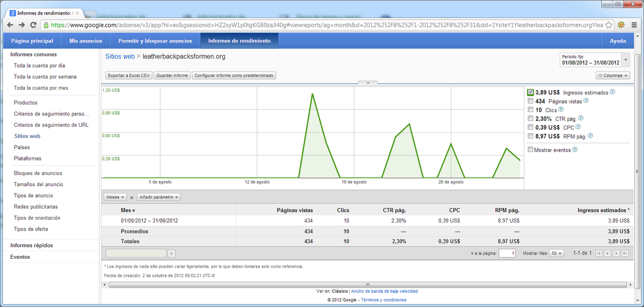Click Configurar informe como predeterminado button
This screenshot has width=644, height=307.
pyautogui.click(x=234, y=76)
